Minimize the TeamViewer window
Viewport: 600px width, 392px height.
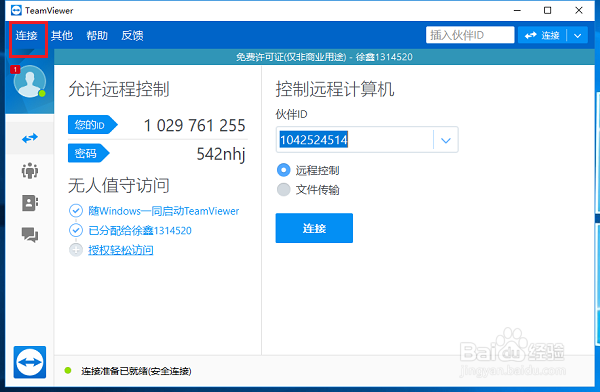tap(517, 10)
